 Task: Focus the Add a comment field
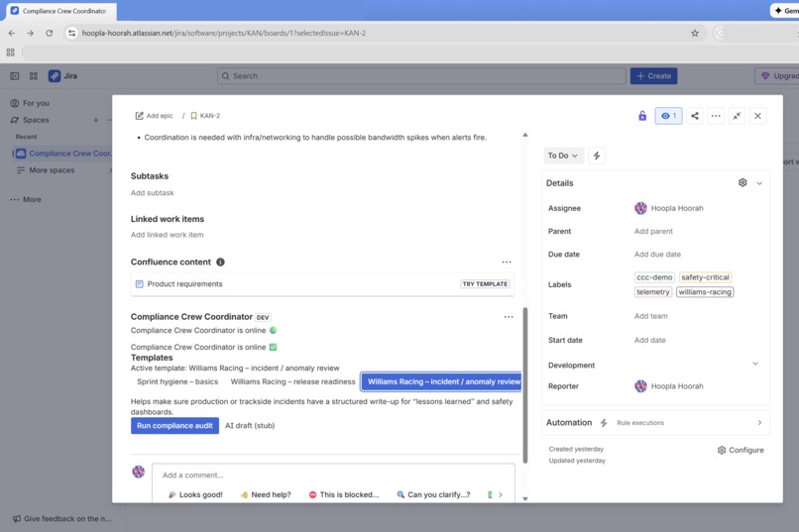pos(333,475)
